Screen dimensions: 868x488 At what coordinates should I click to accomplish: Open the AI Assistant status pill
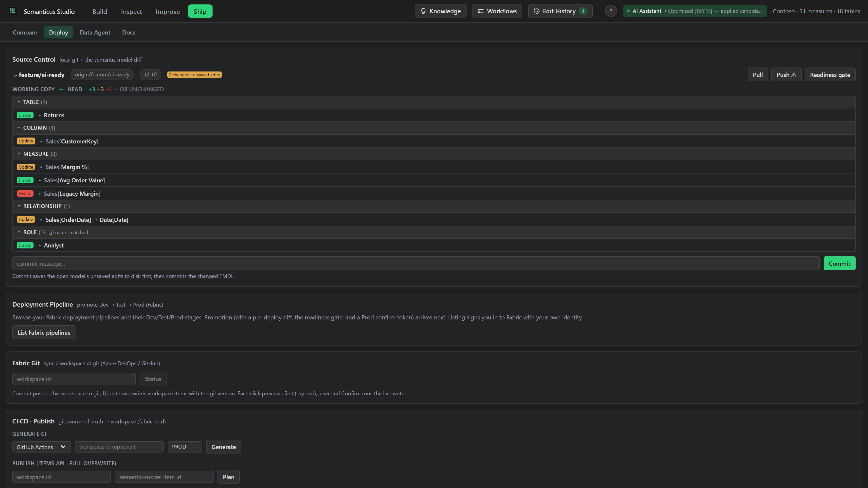click(694, 11)
